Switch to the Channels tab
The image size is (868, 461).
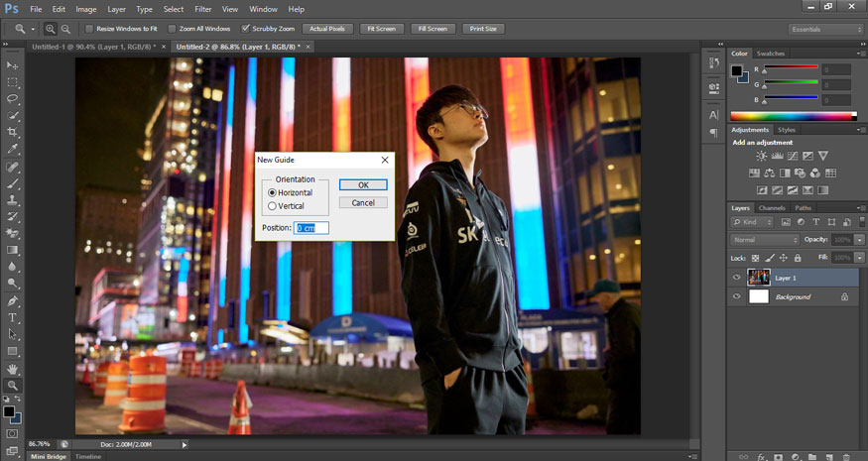(x=772, y=208)
